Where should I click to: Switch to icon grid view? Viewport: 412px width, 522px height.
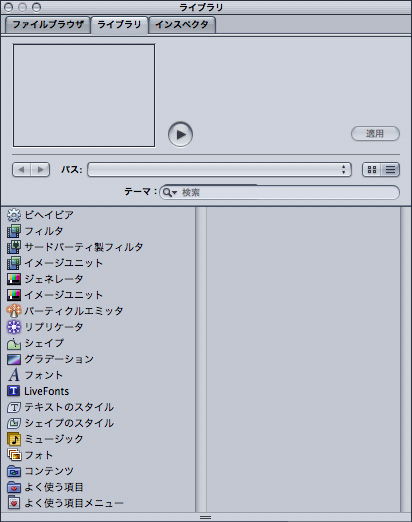[x=372, y=170]
